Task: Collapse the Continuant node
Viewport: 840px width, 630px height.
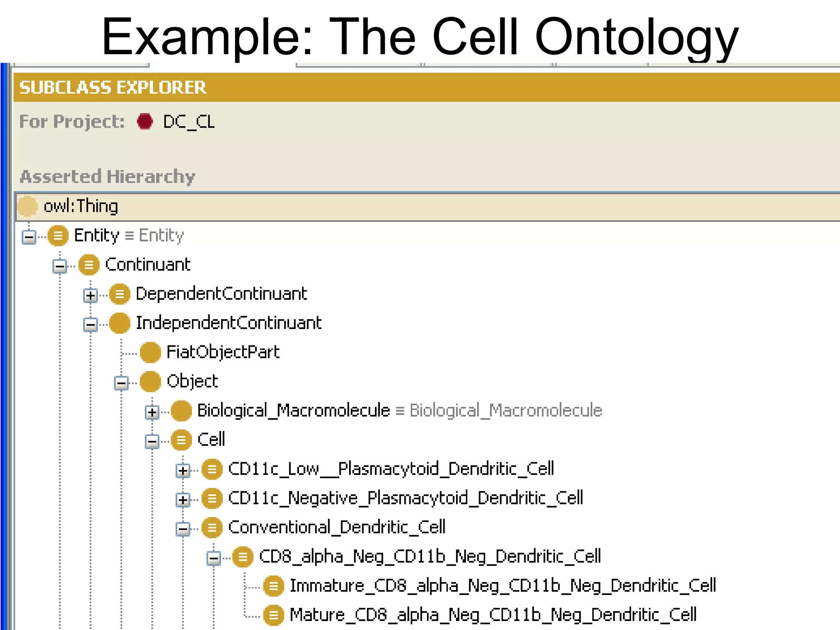Action: tap(59, 266)
